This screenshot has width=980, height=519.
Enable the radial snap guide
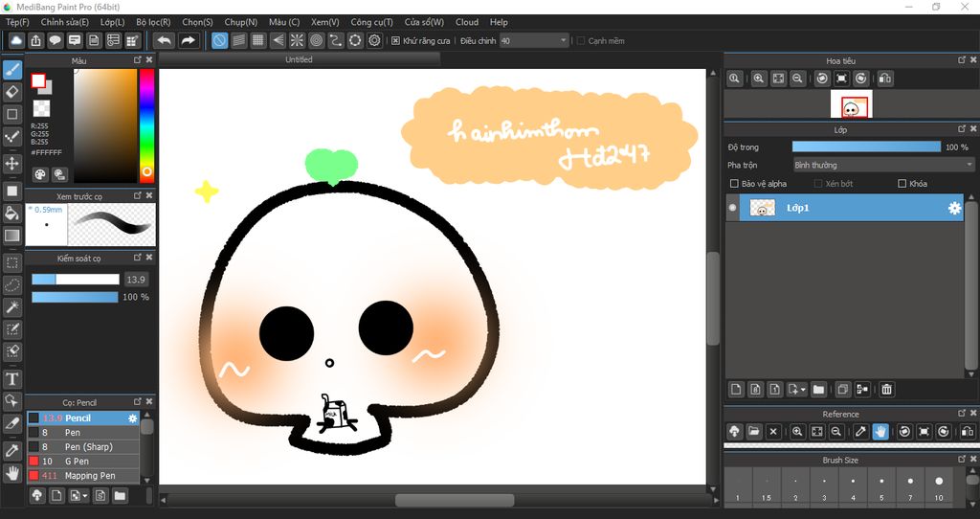click(297, 40)
